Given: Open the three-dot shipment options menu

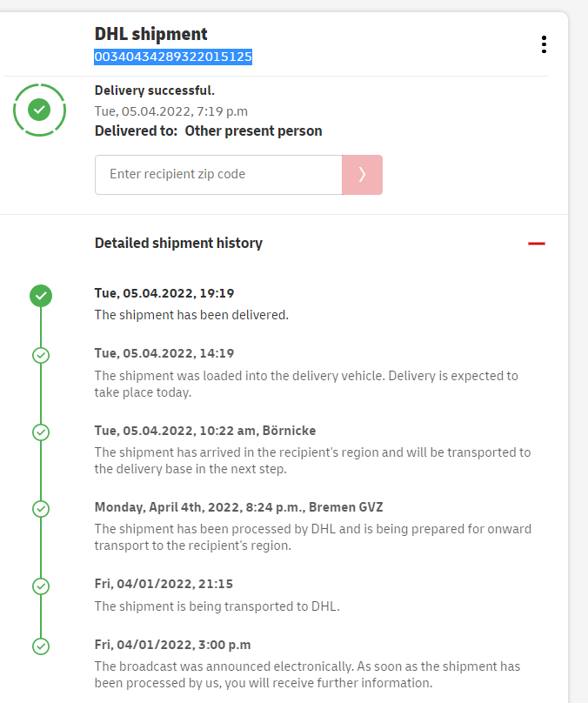Looking at the screenshot, I should (x=544, y=44).
